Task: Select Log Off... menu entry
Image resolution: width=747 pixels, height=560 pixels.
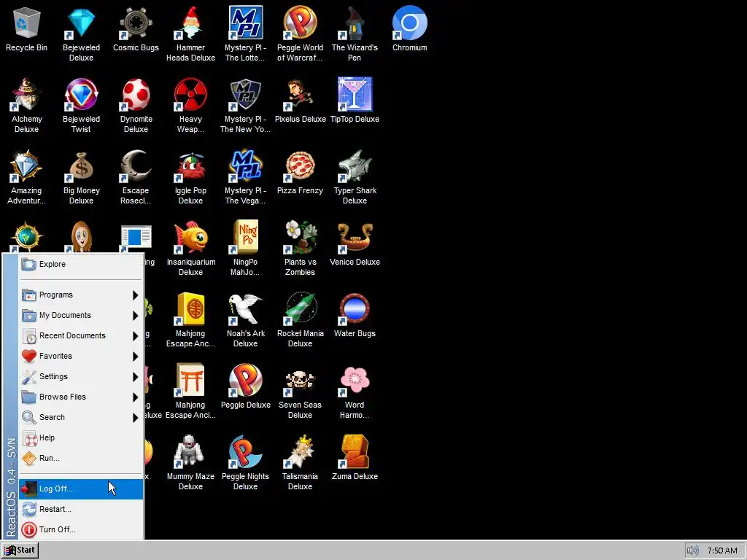Action: coord(81,489)
